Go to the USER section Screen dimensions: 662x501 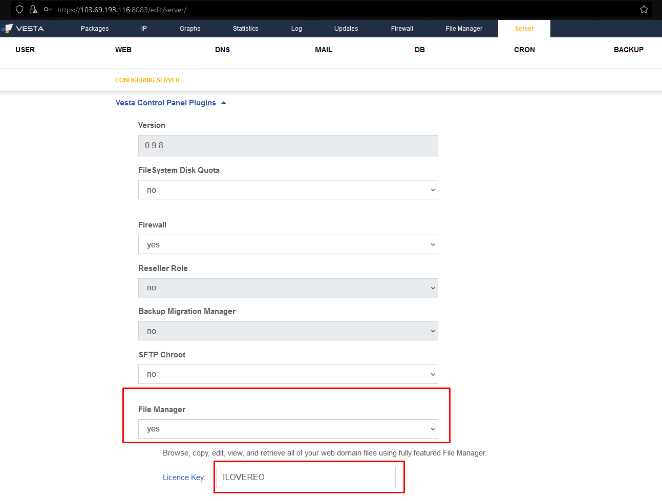[25, 49]
